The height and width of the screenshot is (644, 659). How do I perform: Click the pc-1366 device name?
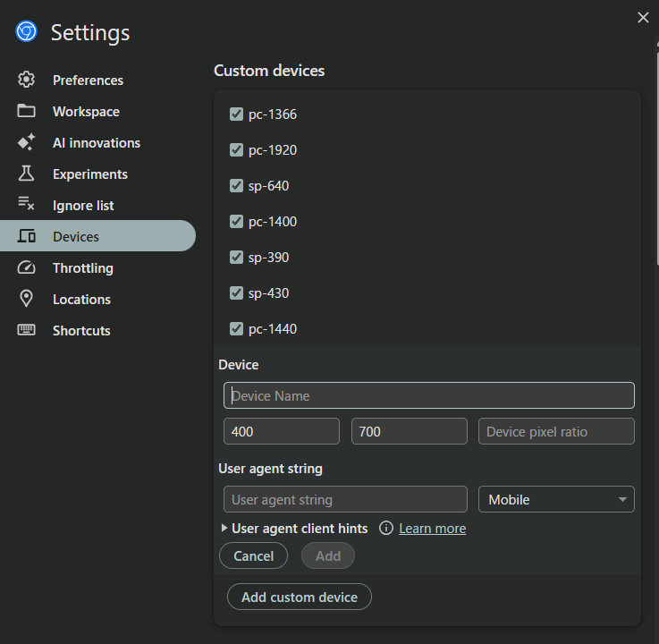click(273, 114)
